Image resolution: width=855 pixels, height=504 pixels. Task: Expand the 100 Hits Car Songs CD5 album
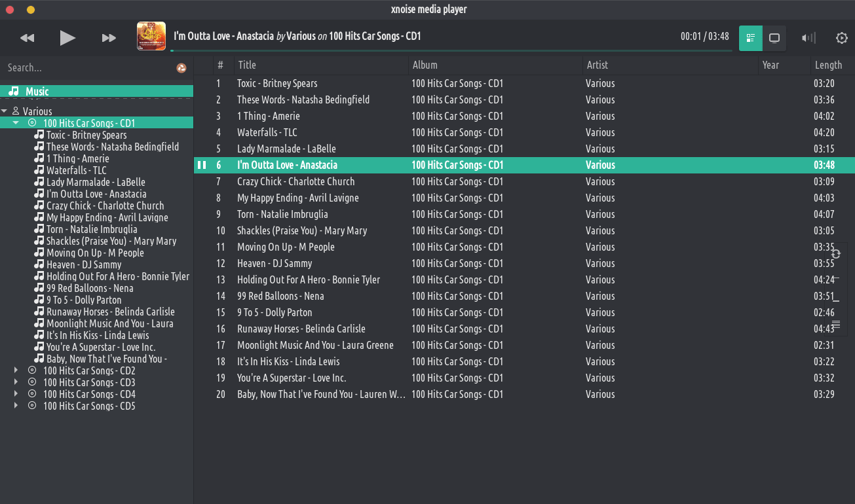[x=16, y=406]
